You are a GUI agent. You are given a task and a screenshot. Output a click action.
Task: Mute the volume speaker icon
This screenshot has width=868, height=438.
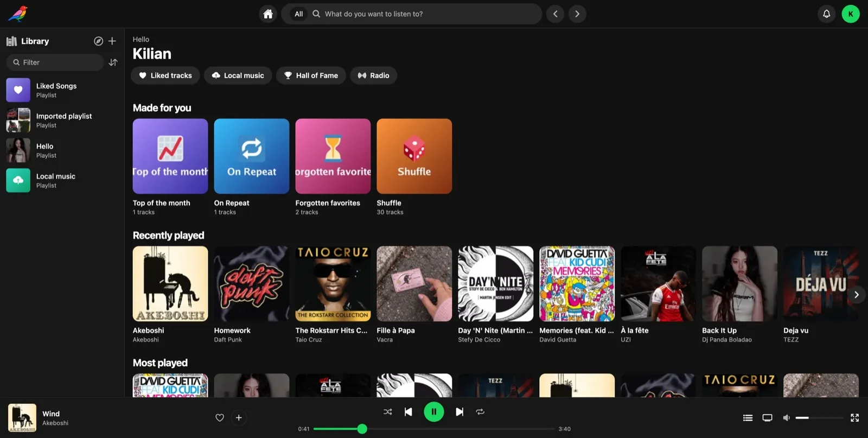tap(786, 417)
